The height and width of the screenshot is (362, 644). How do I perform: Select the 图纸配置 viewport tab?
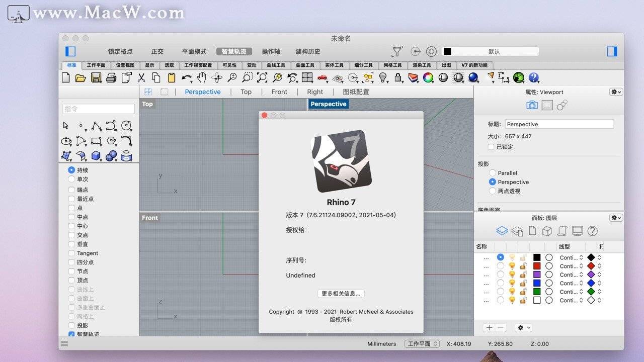[356, 92]
